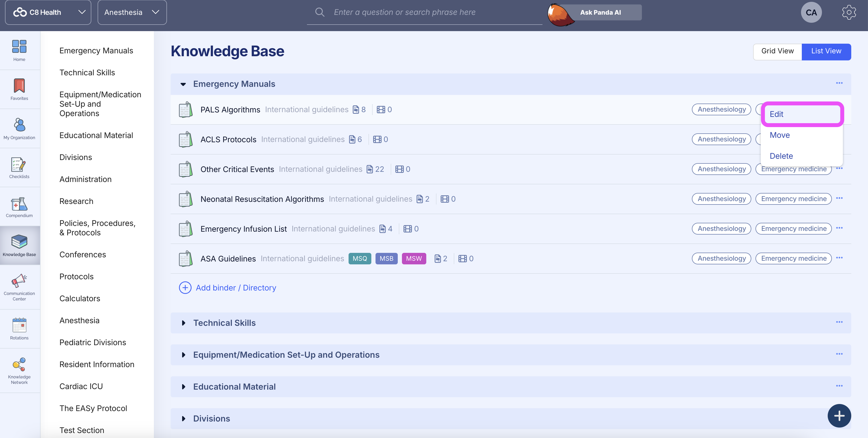Go to Calculators in side list
Screen dimensions: 868x438
[80, 299]
